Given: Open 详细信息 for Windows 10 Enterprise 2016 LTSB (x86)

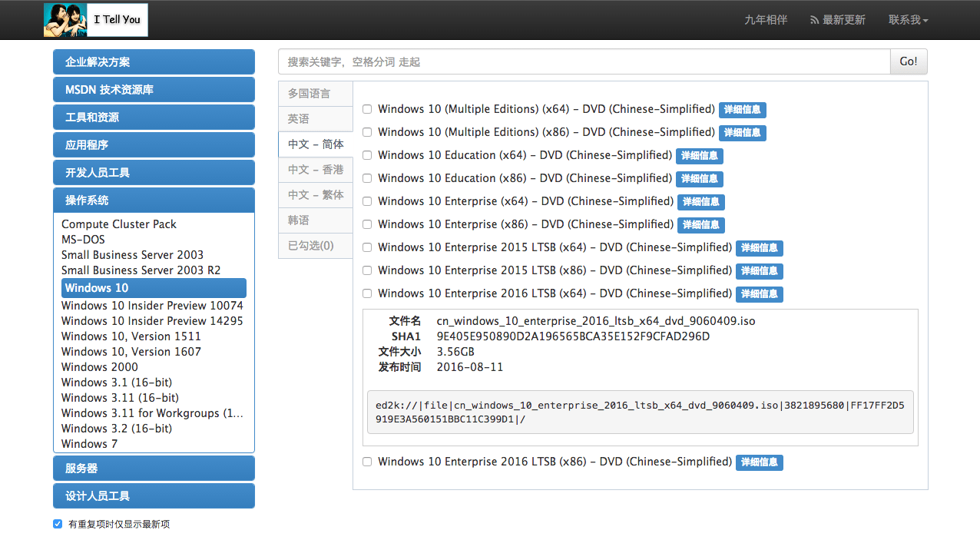Looking at the screenshot, I should click(x=759, y=462).
